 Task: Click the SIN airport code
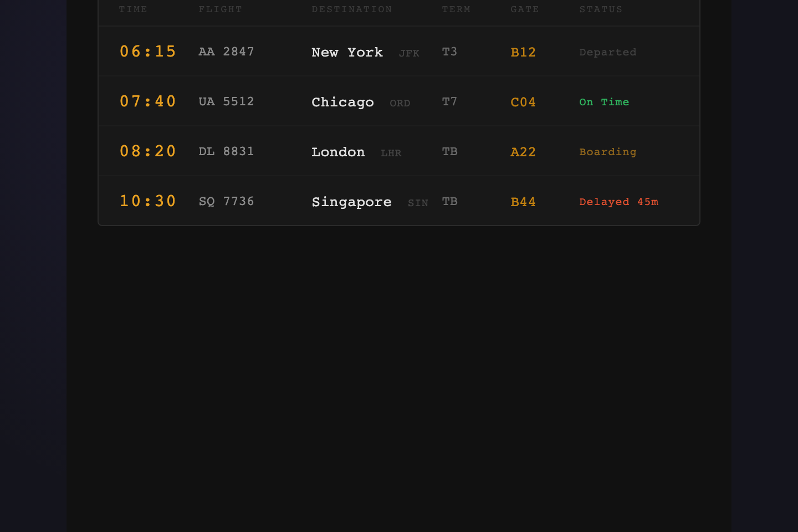418,203
